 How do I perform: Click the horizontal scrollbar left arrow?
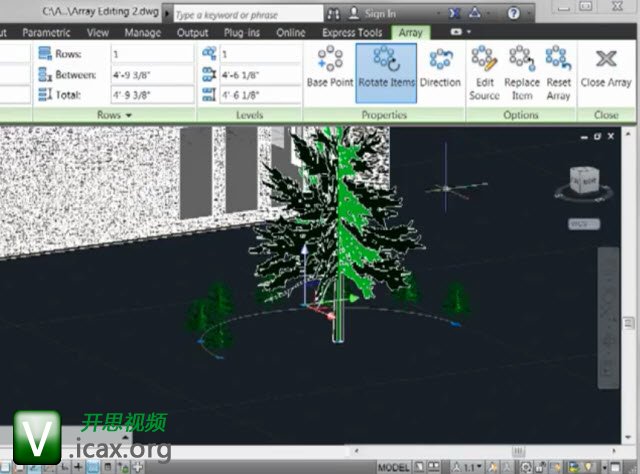pyautogui.click(x=356, y=451)
